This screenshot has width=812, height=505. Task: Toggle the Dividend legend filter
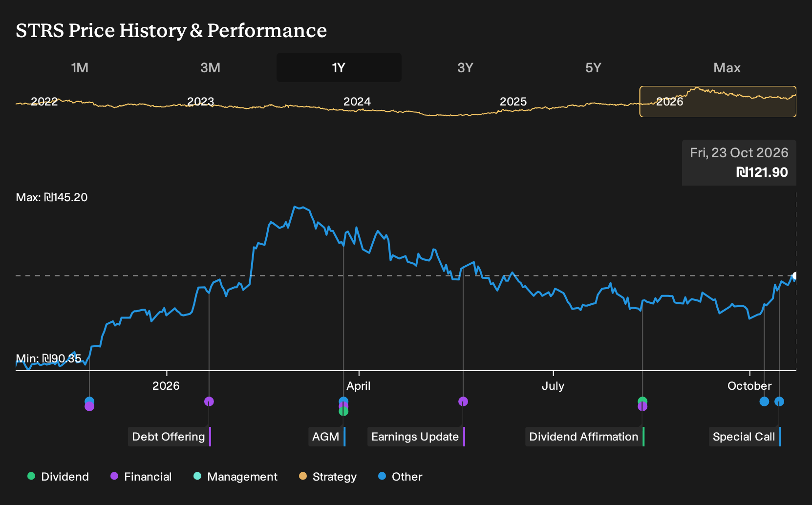(58, 477)
